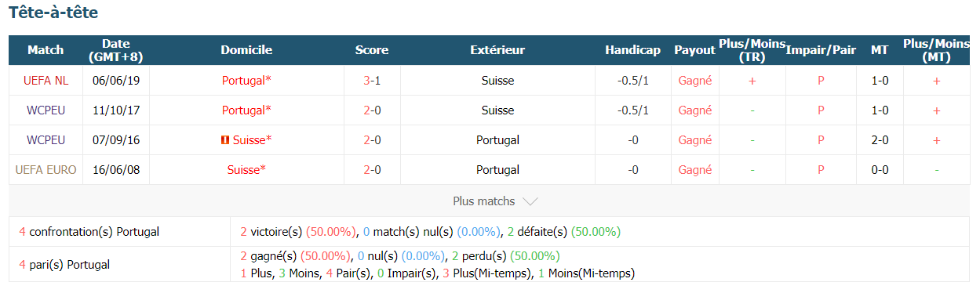This screenshot has width=980, height=293.
Task: Open Portugal team link in 06/06/19 row
Action: pos(246,81)
